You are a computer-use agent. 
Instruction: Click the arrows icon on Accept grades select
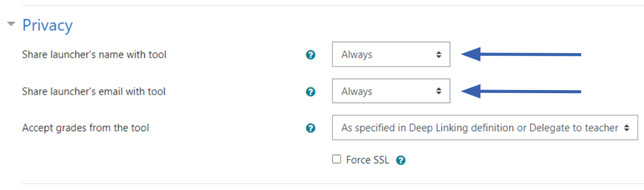(626, 128)
